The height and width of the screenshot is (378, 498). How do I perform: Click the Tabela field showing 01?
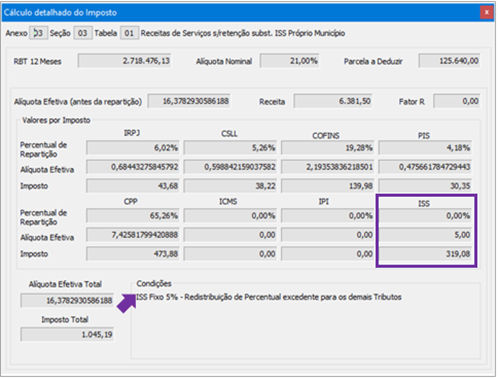(129, 33)
